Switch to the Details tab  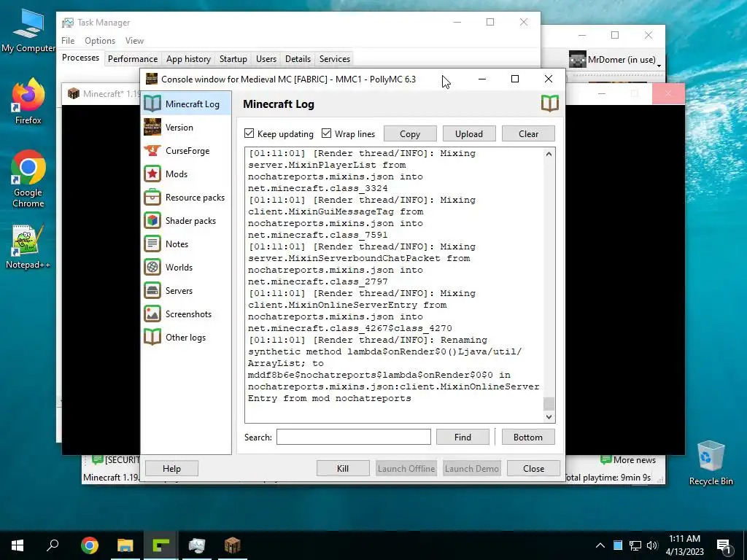click(298, 58)
